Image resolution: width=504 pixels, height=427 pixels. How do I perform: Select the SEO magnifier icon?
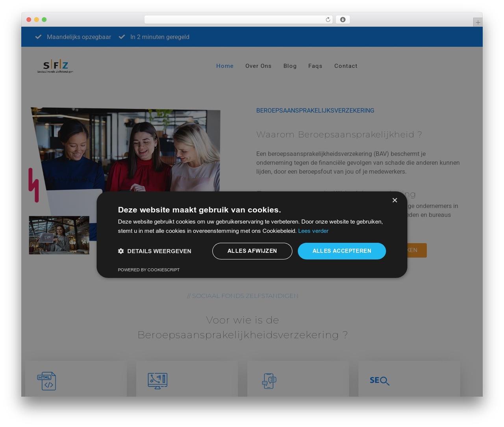click(x=380, y=381)
